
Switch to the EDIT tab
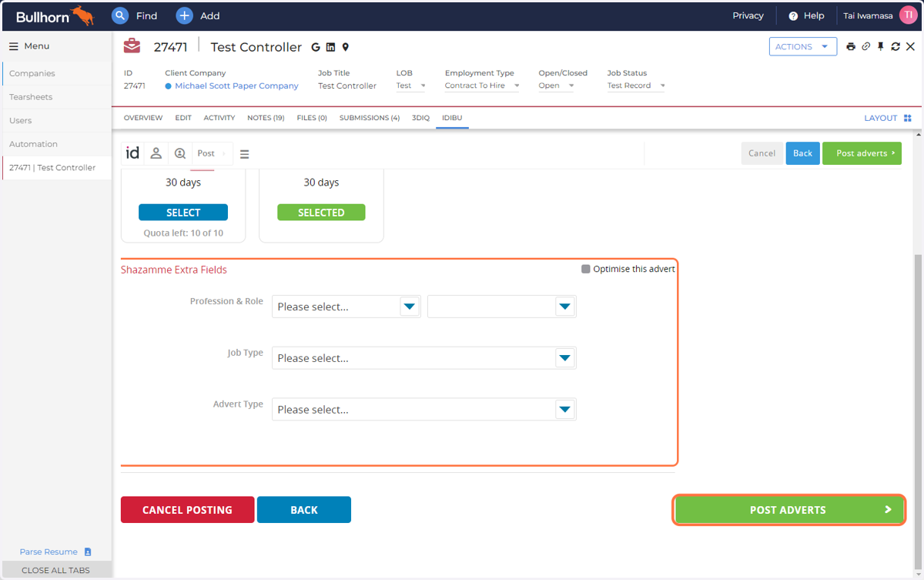coord(183,118)
